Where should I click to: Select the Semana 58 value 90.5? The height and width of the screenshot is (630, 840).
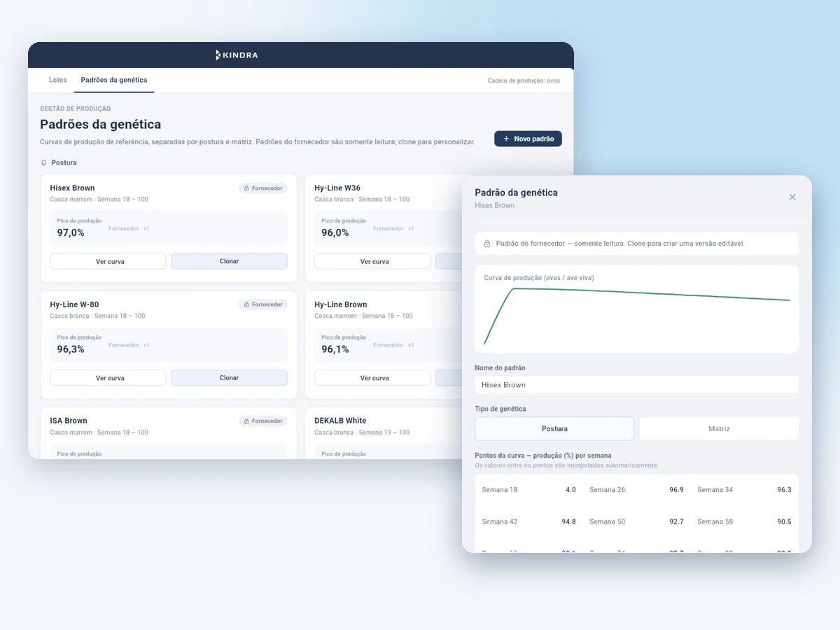(x=784, y=521)
